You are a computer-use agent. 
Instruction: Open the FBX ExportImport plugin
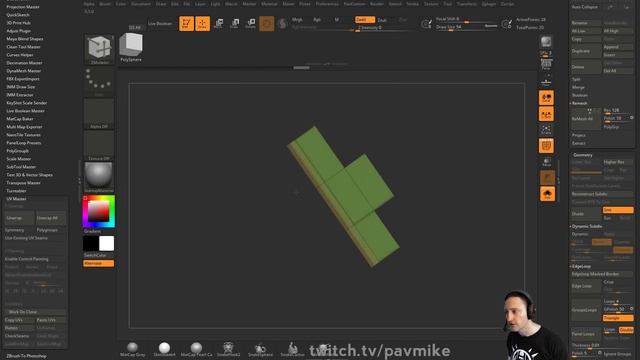[23, 79]
